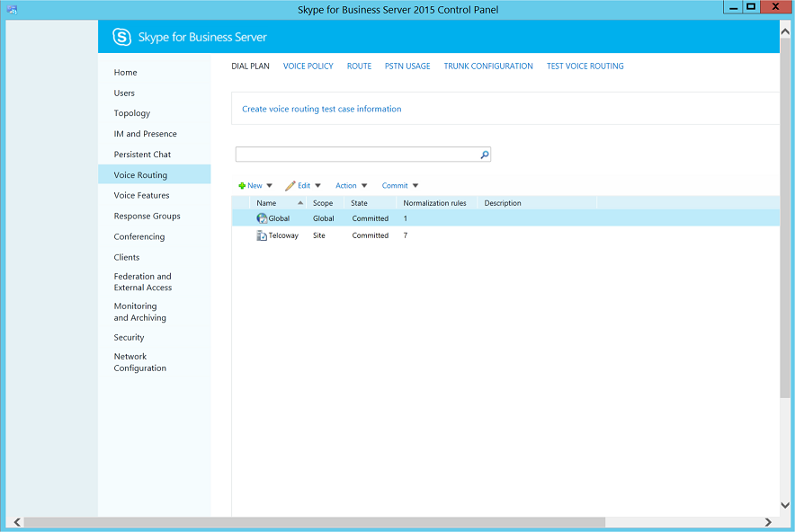Select Users in the left navigation

click(124, 93)
